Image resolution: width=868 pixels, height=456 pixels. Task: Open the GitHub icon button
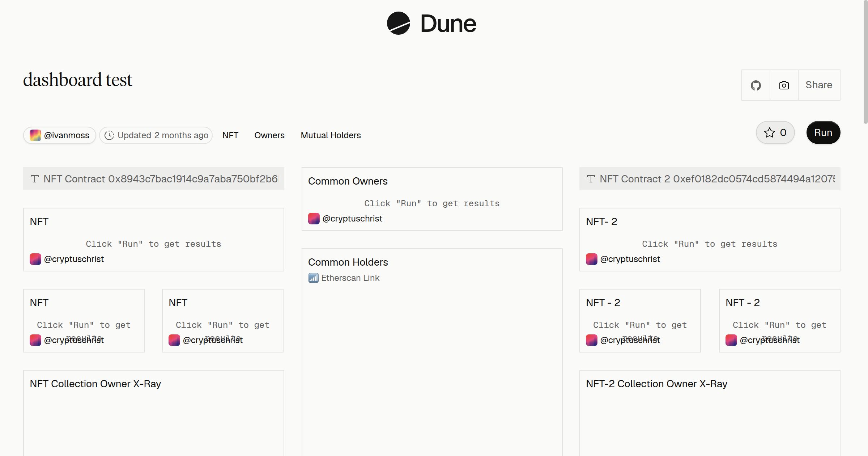756,85
